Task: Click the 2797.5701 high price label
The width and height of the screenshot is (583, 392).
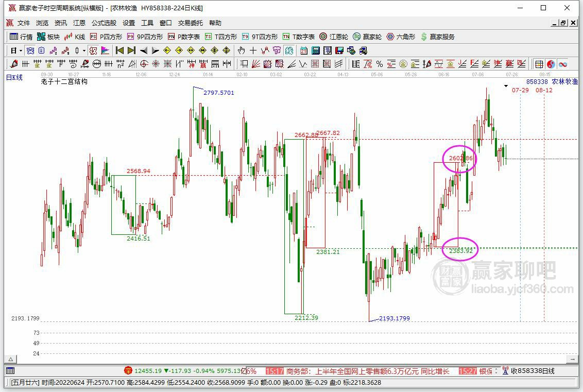Action: click(218, 93)
